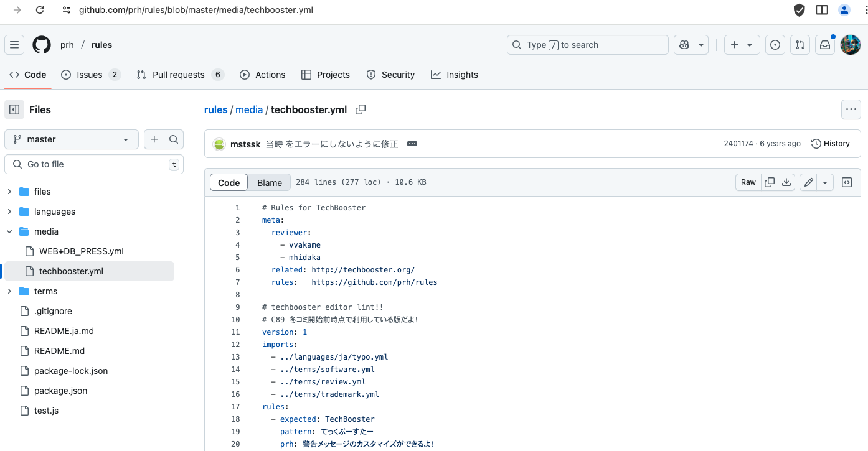Open mstssk author profile

[245, 144]
